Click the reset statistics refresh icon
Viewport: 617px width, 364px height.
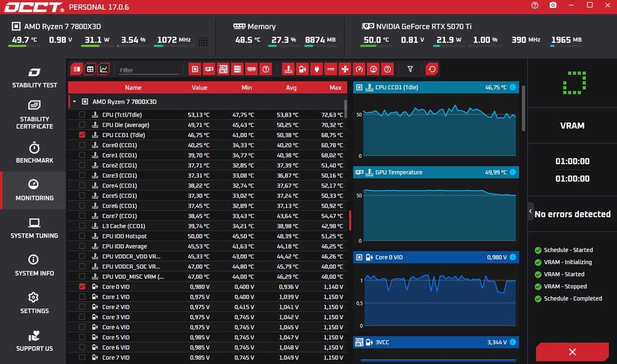[x=432, y=69]
